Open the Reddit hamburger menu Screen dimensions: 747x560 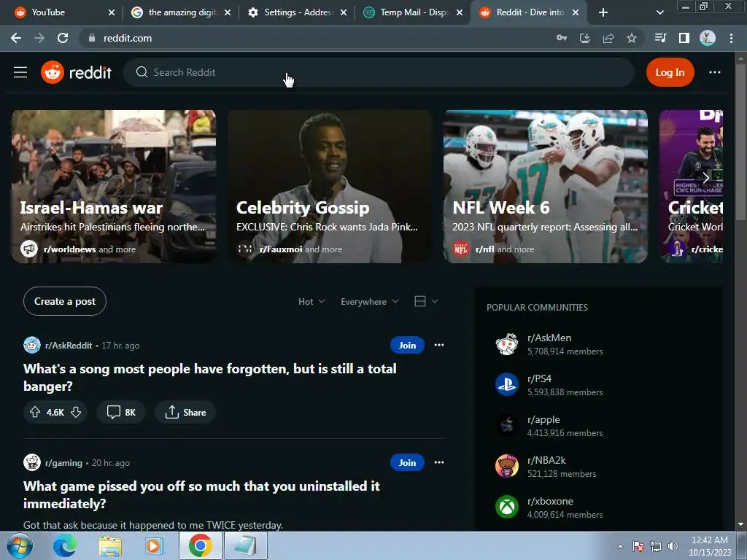[20, 72]
